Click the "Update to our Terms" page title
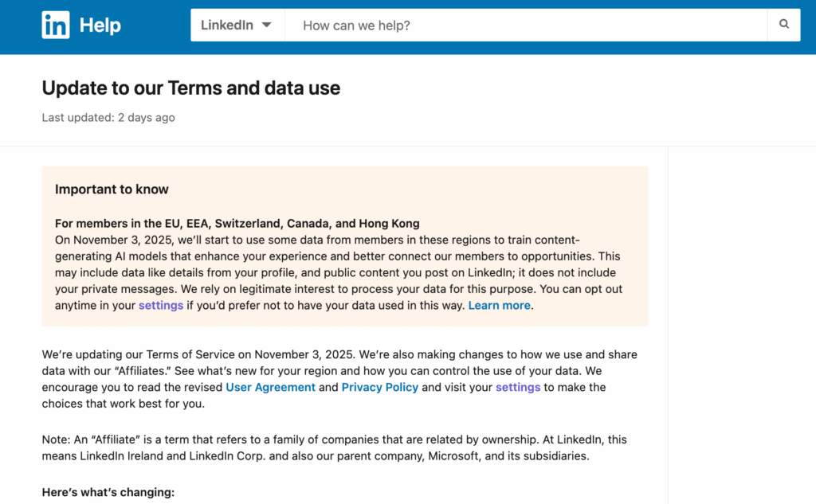This screenshot has width=816, height=504. point(190,88)
